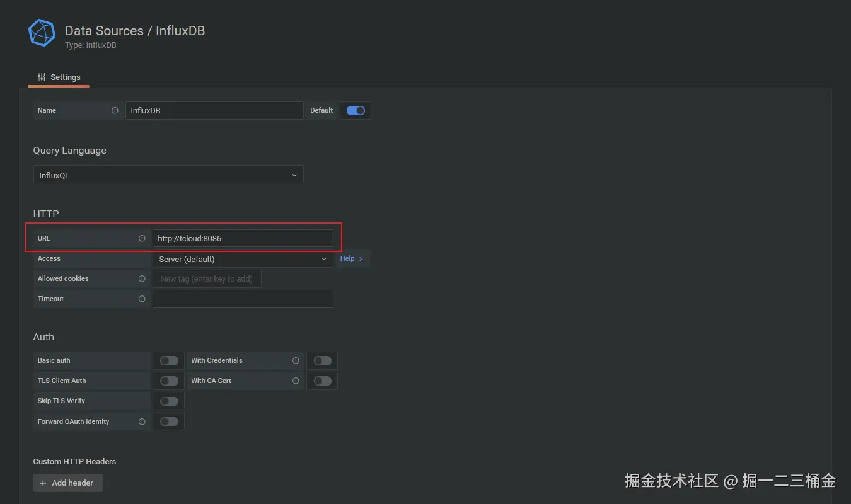Click the info icon beside Name
Image resolution: width=851 pixels, height=504 pixels.
[115, 110]
